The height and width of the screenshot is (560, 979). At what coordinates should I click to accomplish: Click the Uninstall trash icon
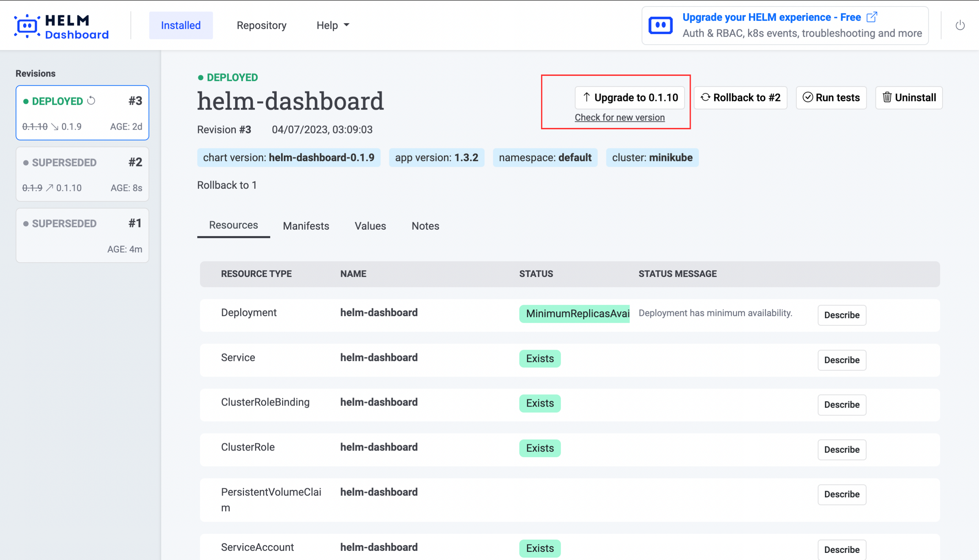(887, 97)
